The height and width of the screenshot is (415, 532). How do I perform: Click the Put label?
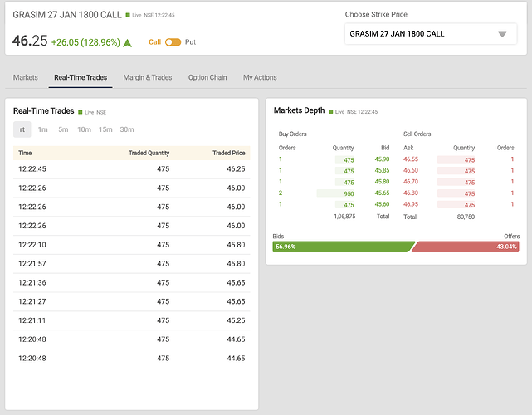(x=190, y=42)
